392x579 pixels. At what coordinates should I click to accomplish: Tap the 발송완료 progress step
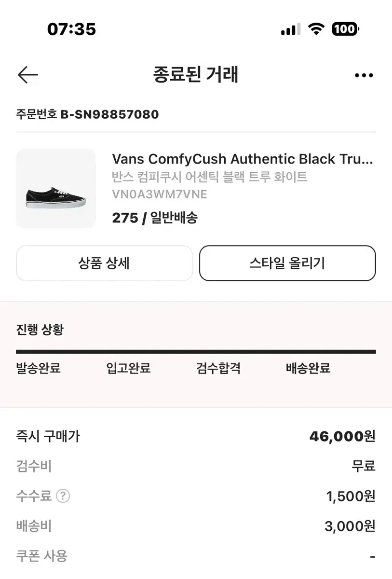(x=39, y=369)
